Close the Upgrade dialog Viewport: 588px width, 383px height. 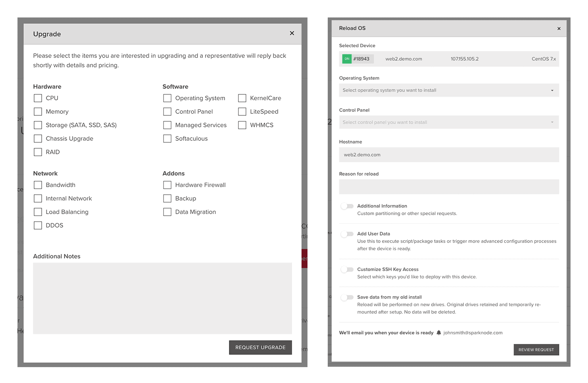click(292, 33)
